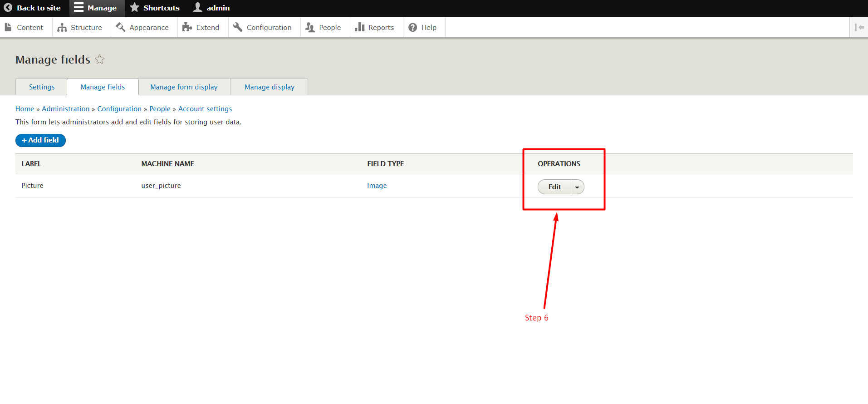
Task: Click the FIELD TYPE column header
Action: coord(385,164)
